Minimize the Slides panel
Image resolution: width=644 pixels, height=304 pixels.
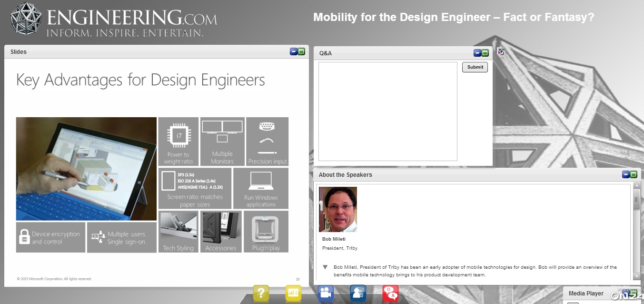tap(294, 51)
